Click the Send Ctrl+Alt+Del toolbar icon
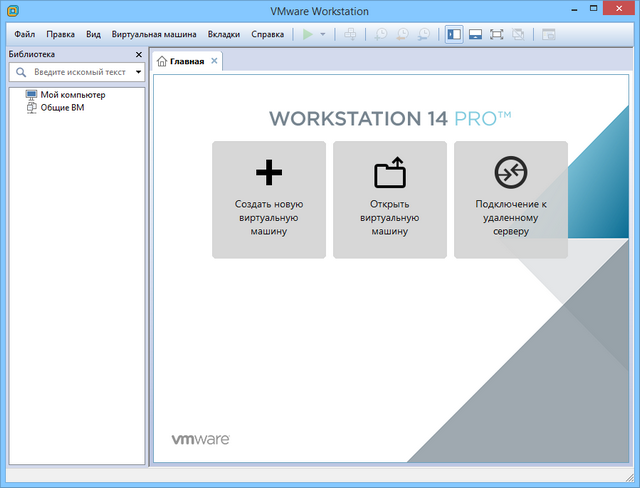 click(350, 34)
